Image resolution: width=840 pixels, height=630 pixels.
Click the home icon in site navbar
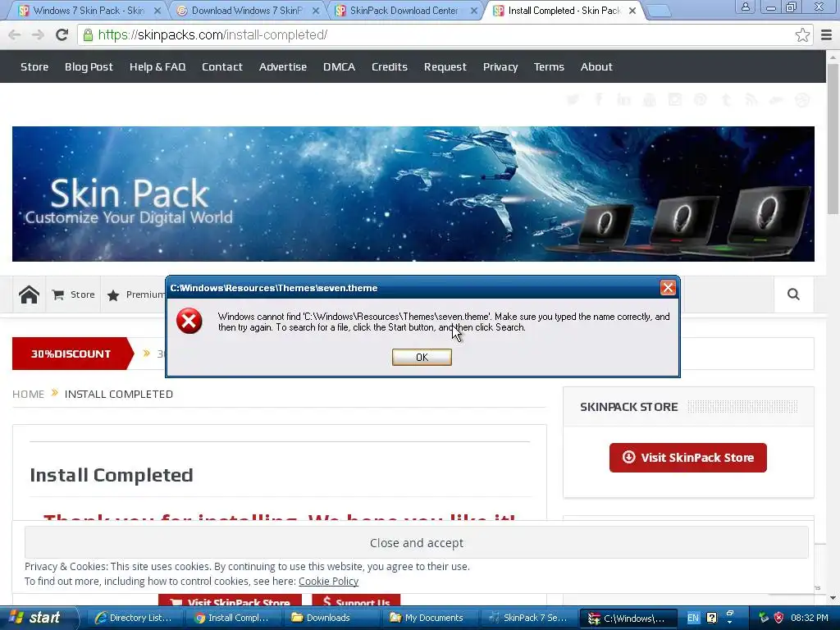tap(29, 294)
